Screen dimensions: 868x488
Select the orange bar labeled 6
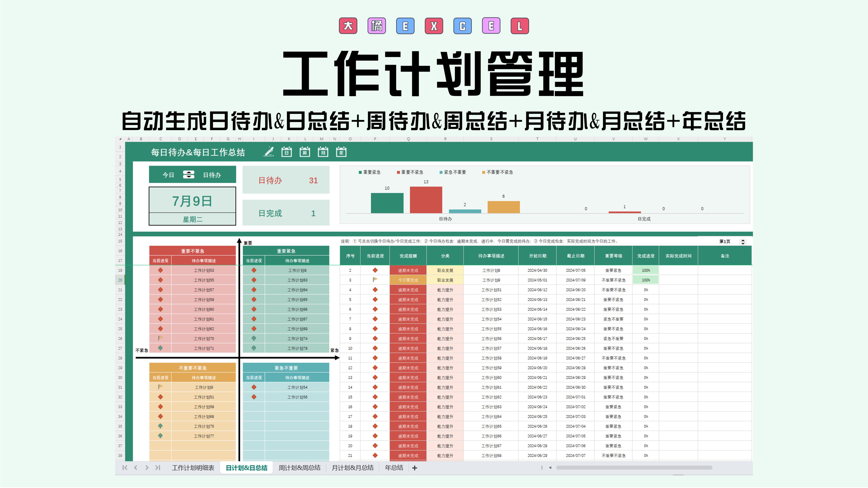(x=503, y=207)
